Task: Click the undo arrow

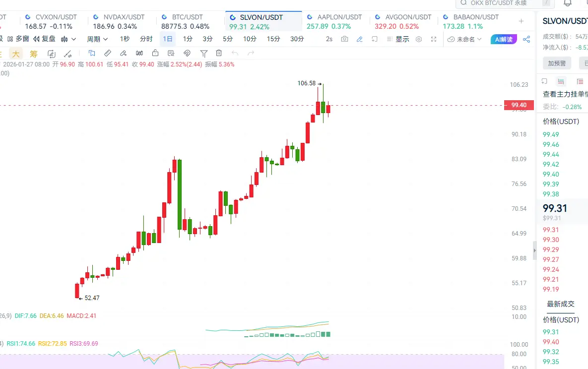Action: pos(235,53)
